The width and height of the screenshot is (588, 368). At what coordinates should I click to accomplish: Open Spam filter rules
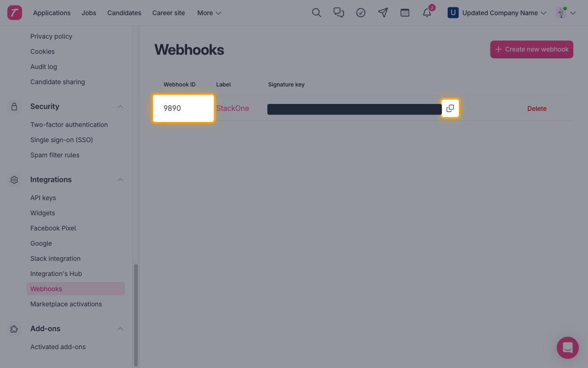(x=55, y=155)
